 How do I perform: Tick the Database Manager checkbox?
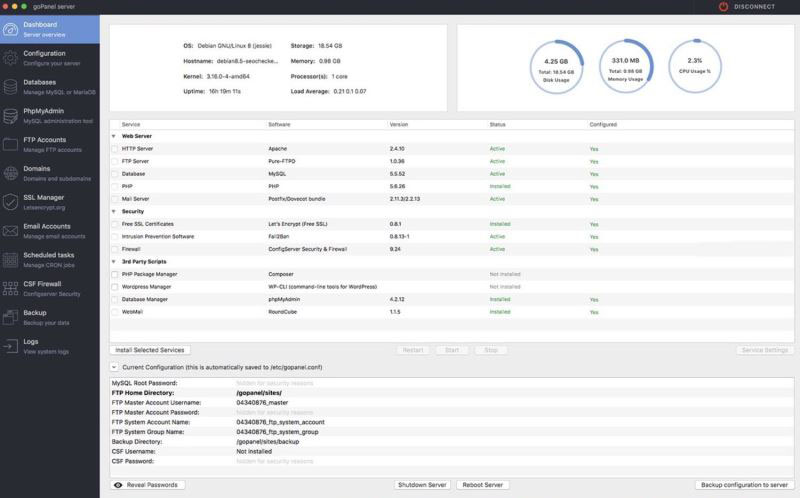click(115, 300)
